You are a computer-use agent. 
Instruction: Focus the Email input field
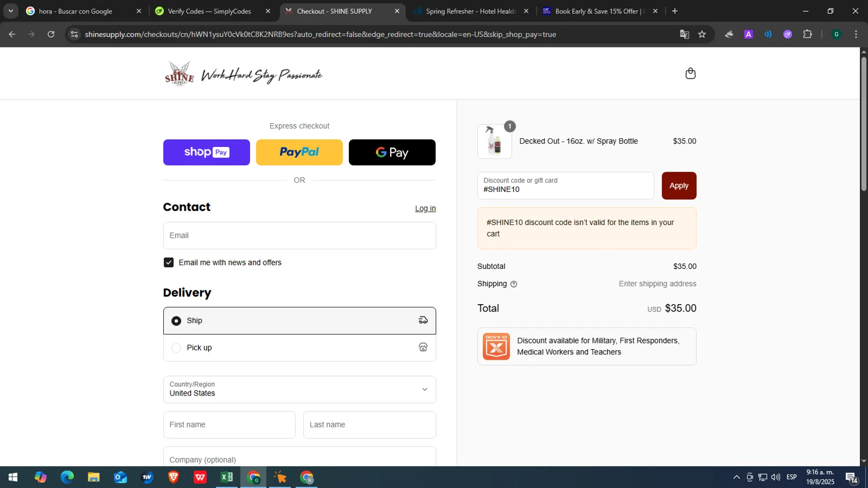pyautogui.click(x=299, y=235)
